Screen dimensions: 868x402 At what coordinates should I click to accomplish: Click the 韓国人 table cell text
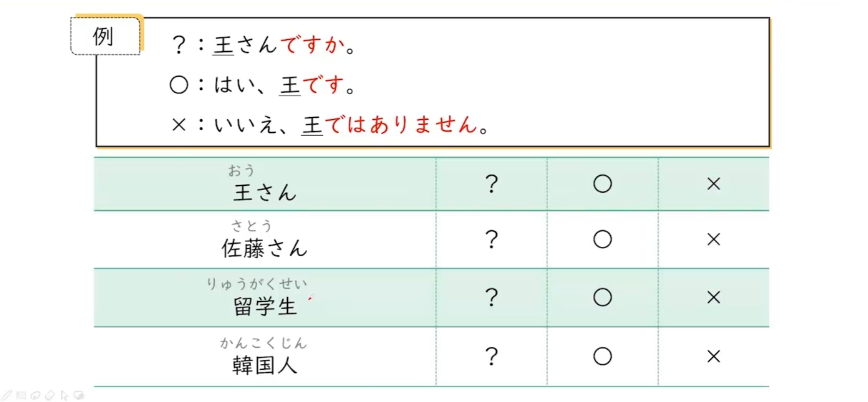265,365
